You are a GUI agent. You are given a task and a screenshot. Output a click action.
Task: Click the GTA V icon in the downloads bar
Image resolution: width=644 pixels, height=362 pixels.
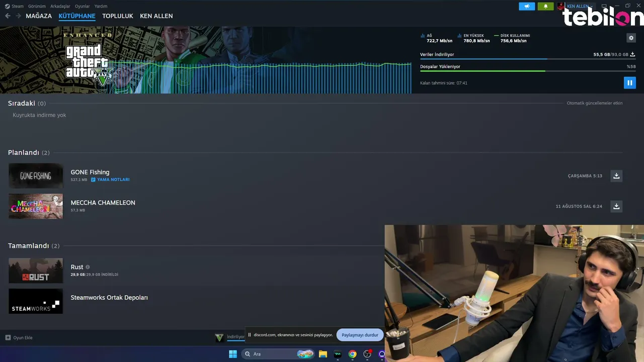pos(219,338)
